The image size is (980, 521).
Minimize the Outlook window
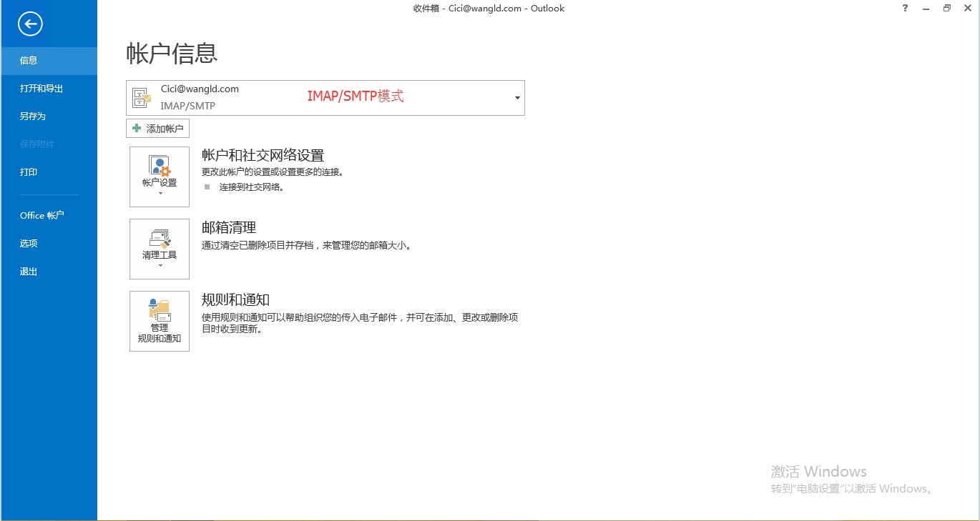926,9
